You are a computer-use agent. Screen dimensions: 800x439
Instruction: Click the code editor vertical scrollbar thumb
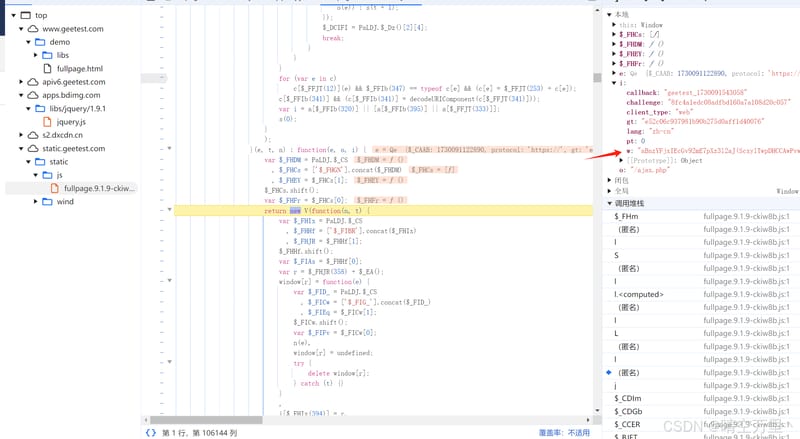[x=597, y=78]
